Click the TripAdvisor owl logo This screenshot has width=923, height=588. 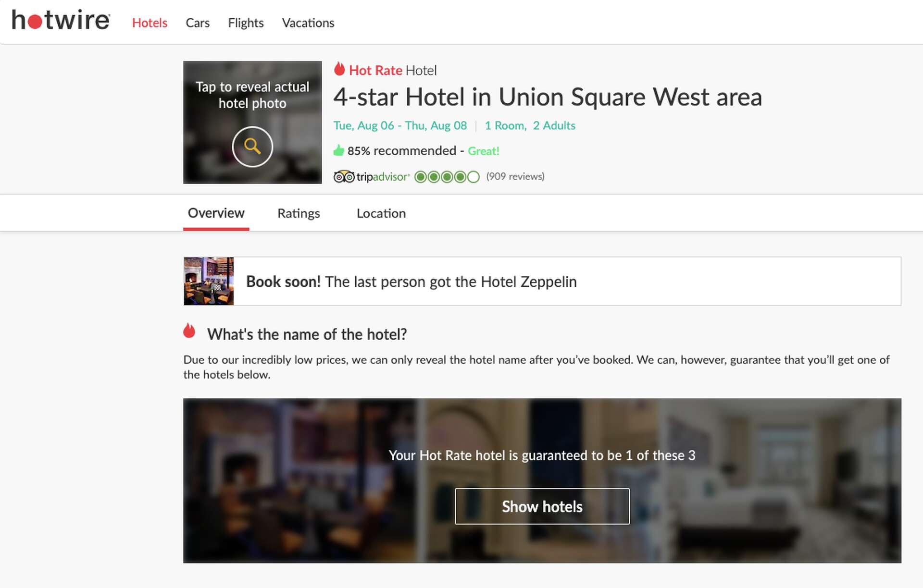click(x=344, y=177)
